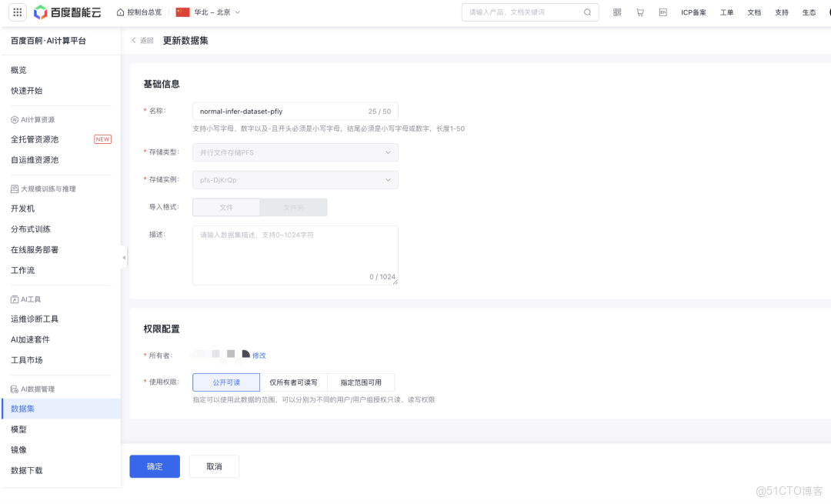Open the all-products grid menu icon
The width and height of the screenshot is (831, 504).
point(17,12)
